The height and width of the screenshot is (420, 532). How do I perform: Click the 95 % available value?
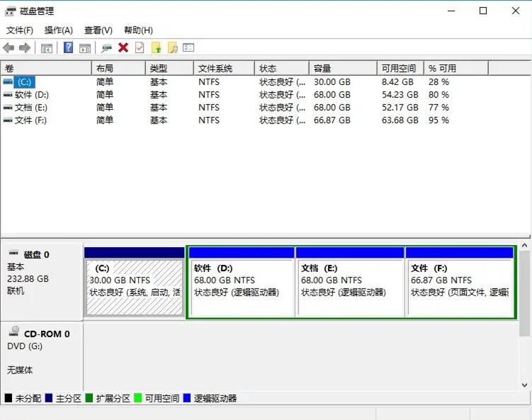(438, 120)
